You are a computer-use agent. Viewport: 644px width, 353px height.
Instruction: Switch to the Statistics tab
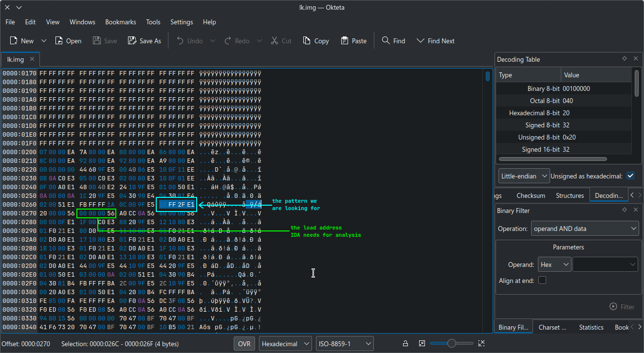(x=591, y=327)
